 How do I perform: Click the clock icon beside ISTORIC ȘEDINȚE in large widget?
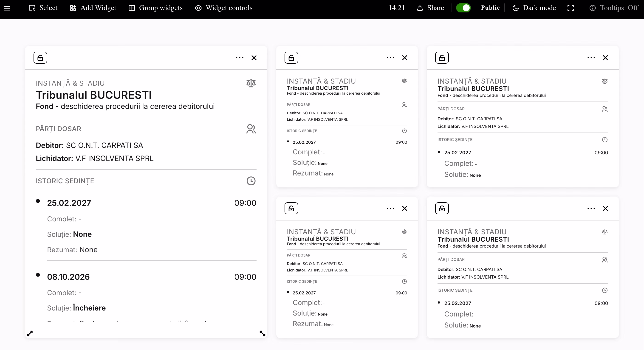(x=251, y=181)
